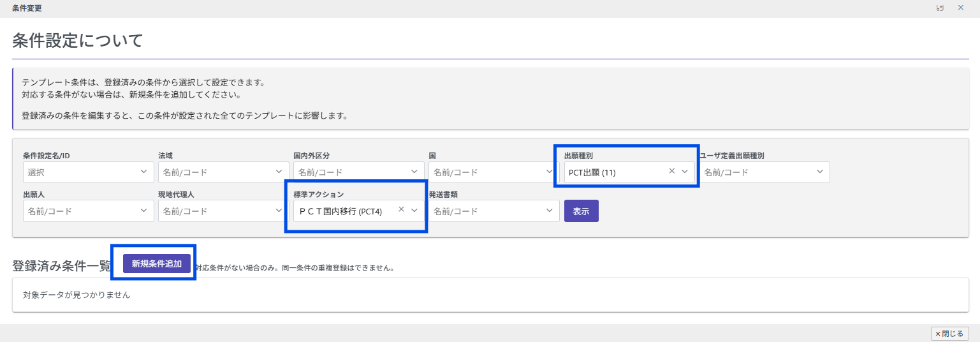The width and height of the screenshot is (980, 342).
Task: Expand the 出願人 dropdown chevron
Action: [x=143, y=211]
